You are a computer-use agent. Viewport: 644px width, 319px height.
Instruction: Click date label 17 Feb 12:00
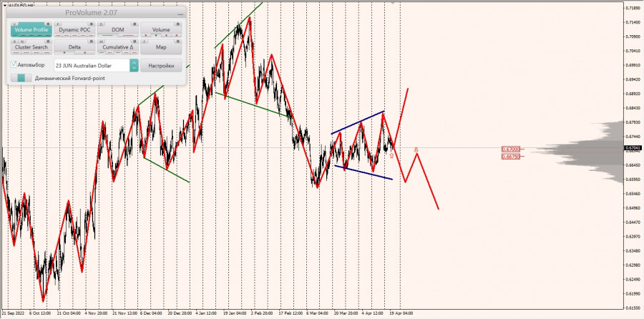(x=291, y=313)
